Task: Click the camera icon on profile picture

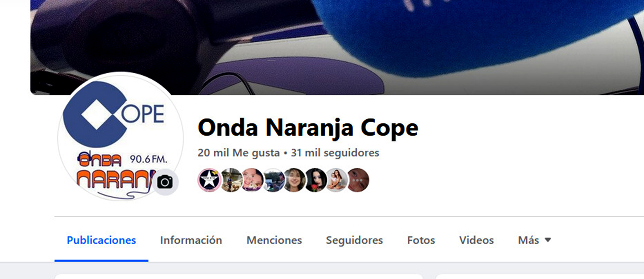Action: click(x=165, y=182)
